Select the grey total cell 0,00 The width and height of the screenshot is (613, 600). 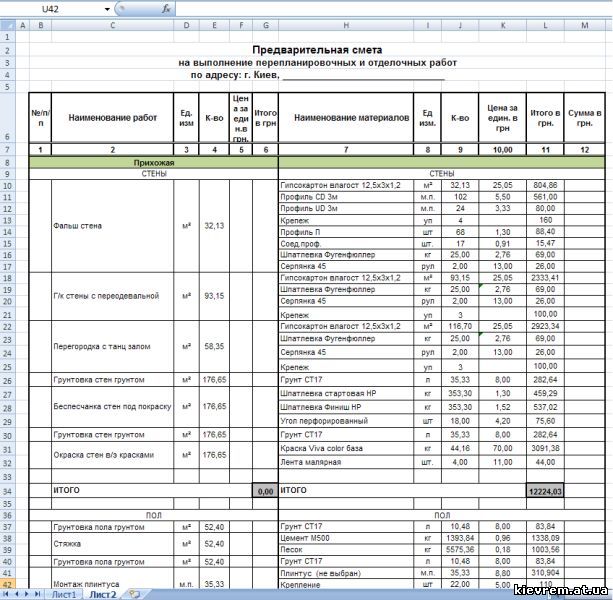coord(265,491)
